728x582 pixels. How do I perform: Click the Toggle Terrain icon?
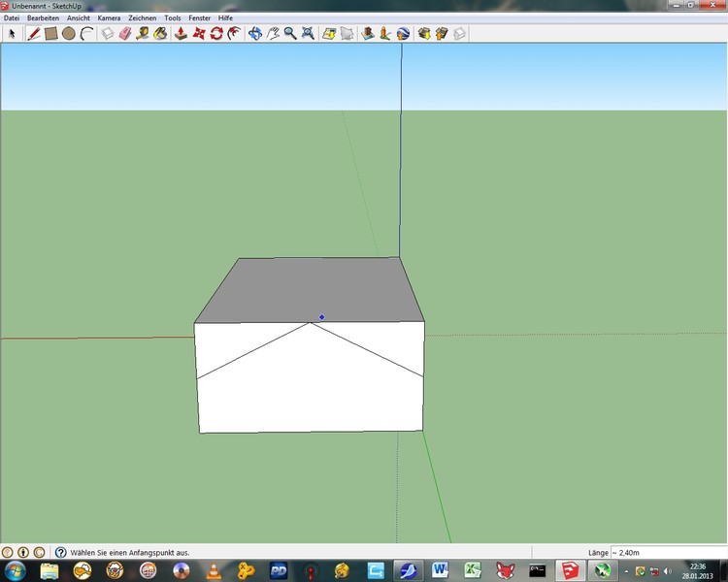[347, 33]
